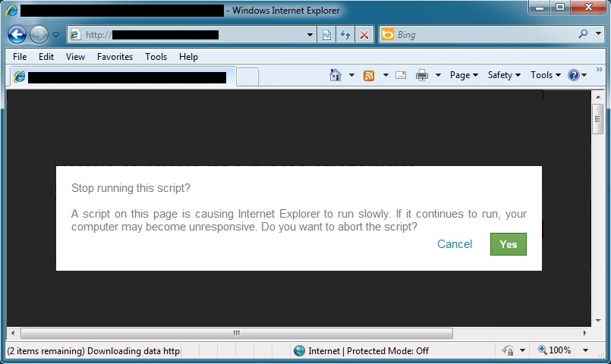Click the Read Mail envelope icon

coord(401,75)
